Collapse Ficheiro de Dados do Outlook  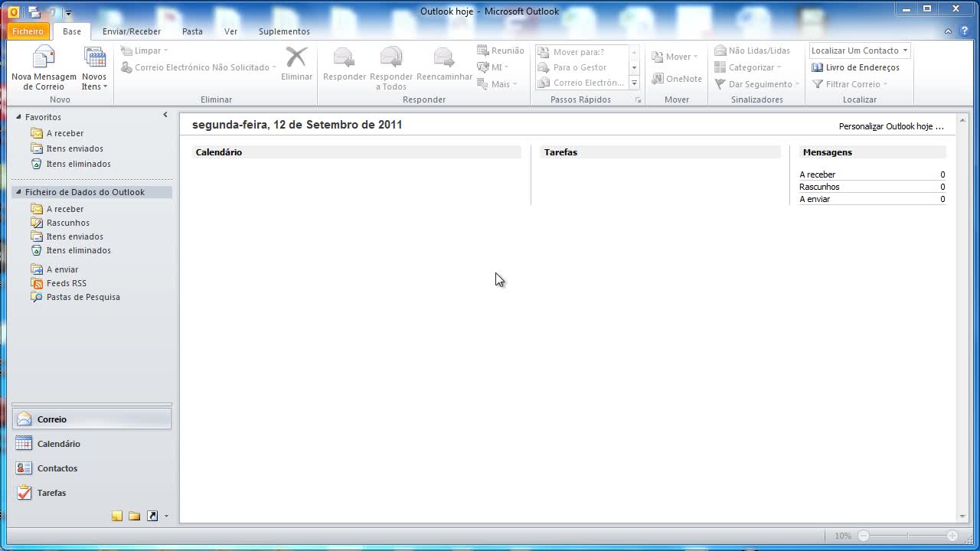[19, 192]
